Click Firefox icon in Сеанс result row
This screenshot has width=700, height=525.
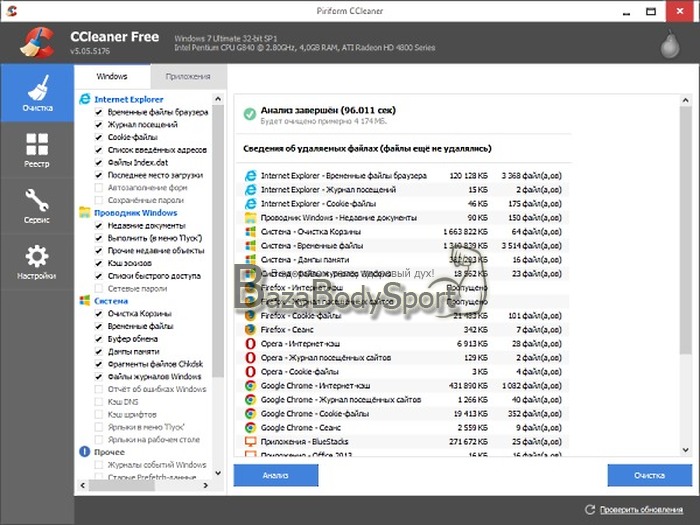click(x=250, y=329)
